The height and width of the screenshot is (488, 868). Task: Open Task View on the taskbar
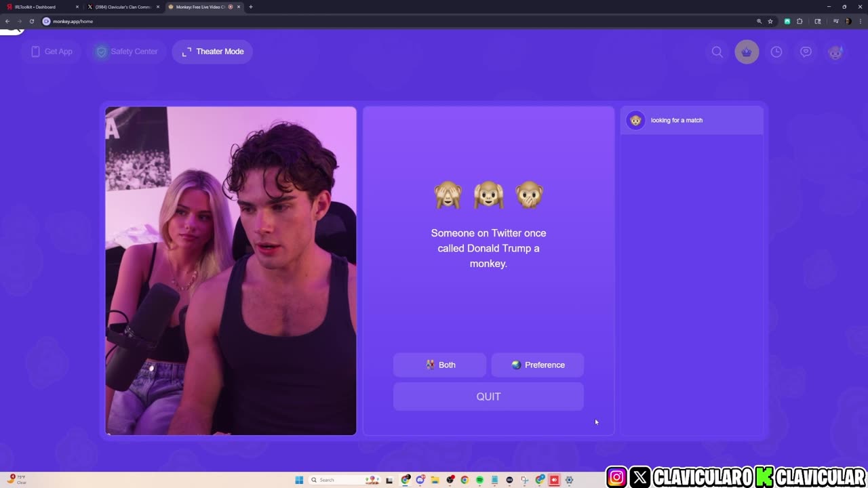(x=389, y=480)
